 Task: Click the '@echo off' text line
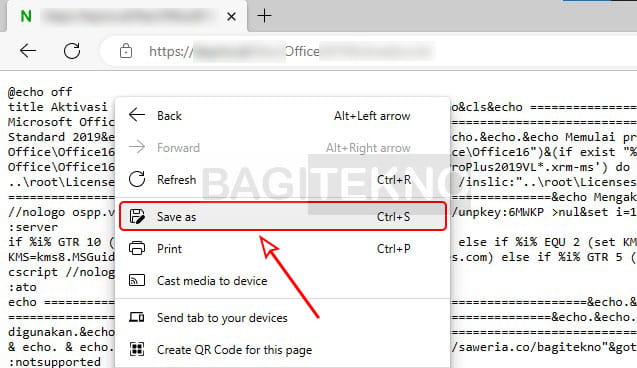coord(40,92)
